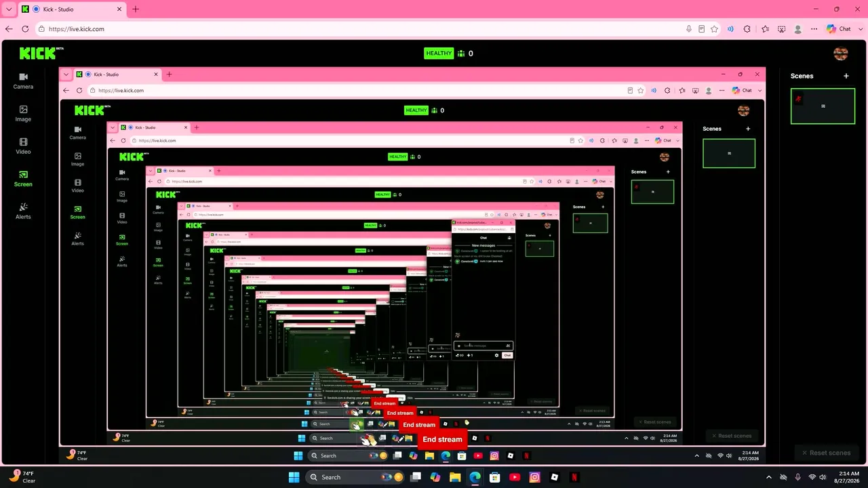This screenshot has height=488, width=868.
Task: Open Microsoft Store from the taskbar
Action: point(495,477)
